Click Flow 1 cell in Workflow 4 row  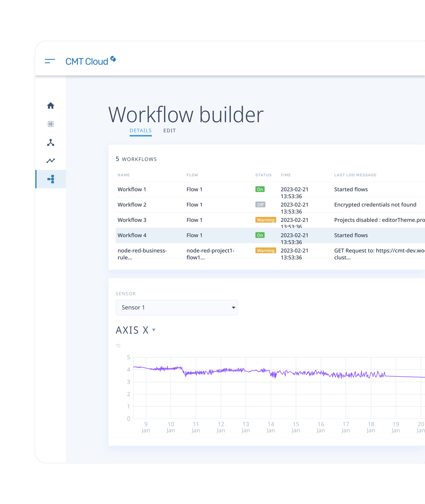[x=195, y=235]
